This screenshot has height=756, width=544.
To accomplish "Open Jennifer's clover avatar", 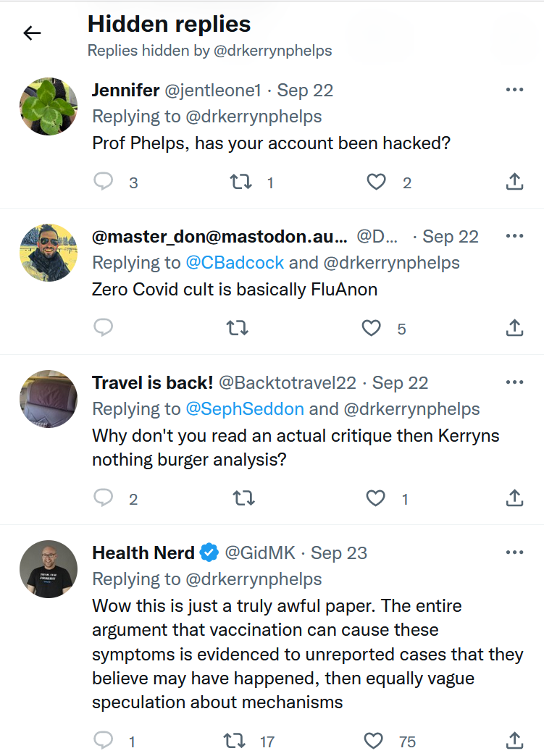I will point(49,106).
